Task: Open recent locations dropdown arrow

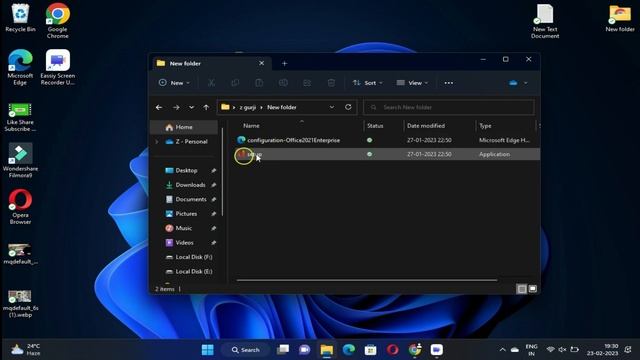Action: 191,107
